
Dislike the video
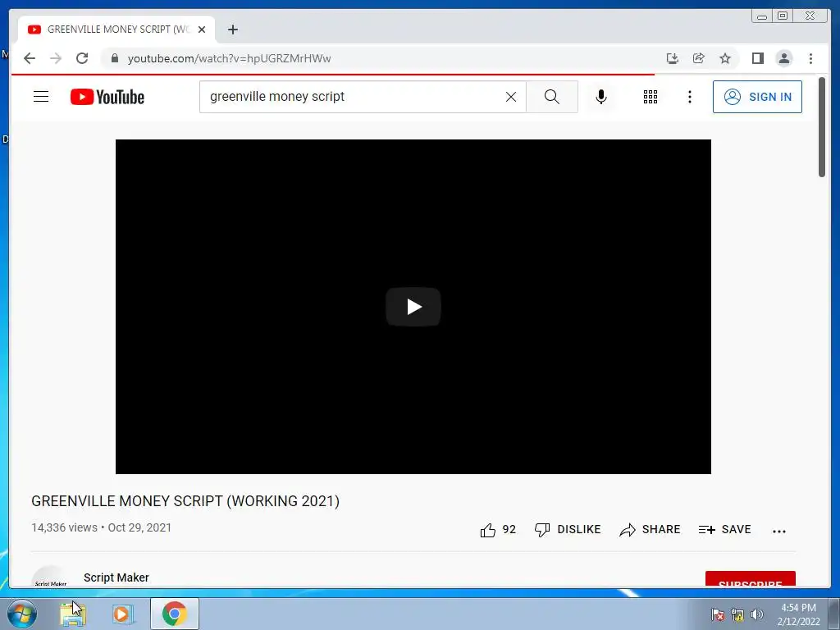568,530
